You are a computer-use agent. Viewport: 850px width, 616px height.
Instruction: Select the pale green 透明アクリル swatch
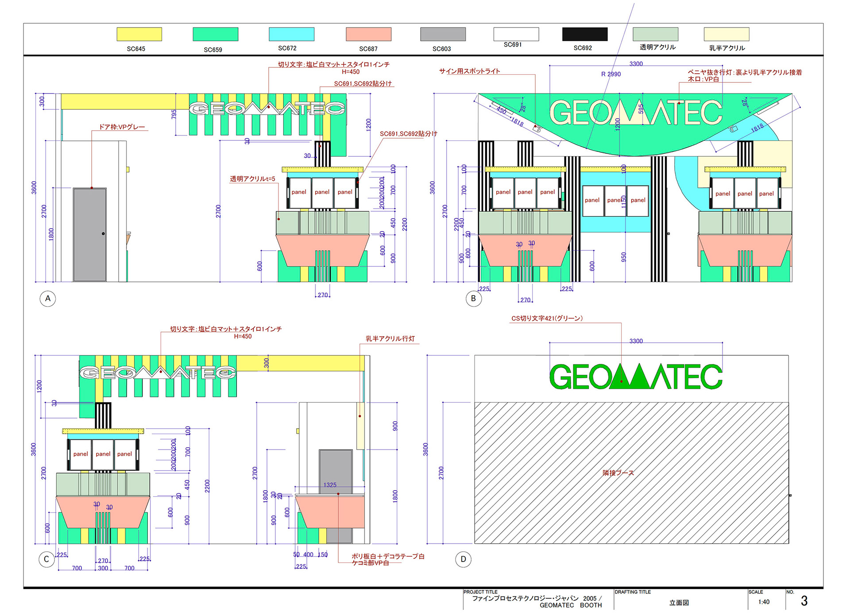(655, 34)
